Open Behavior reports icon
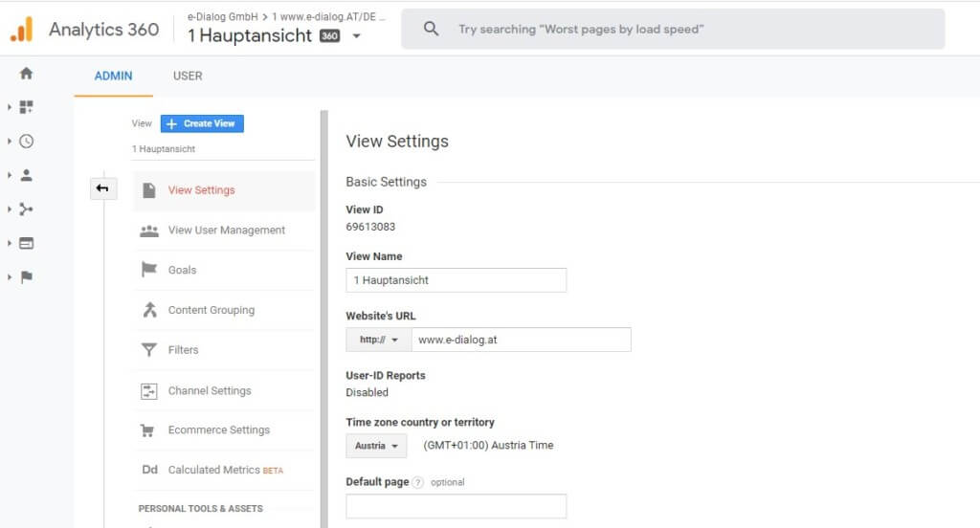 (x=26, y=243)
